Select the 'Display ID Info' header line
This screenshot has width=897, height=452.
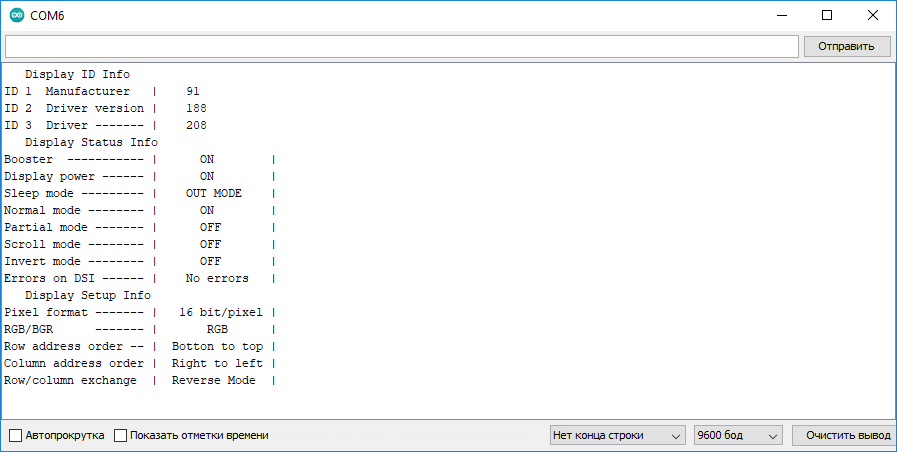tap(77, 74)
